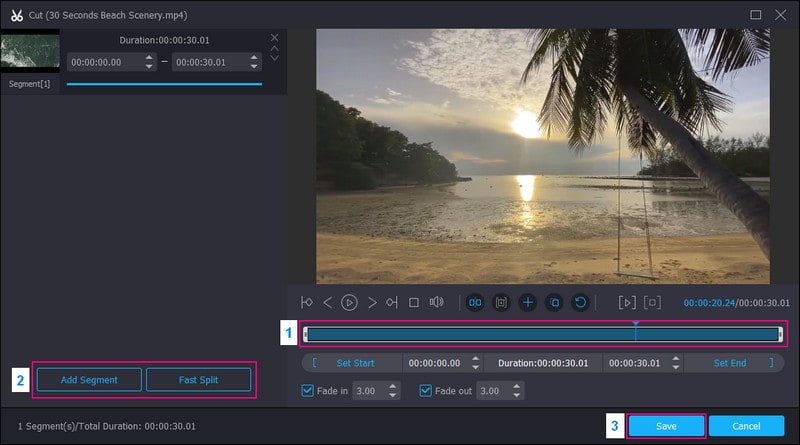
Task: Mute audio with the speaker icon
Action: [436, 302]
